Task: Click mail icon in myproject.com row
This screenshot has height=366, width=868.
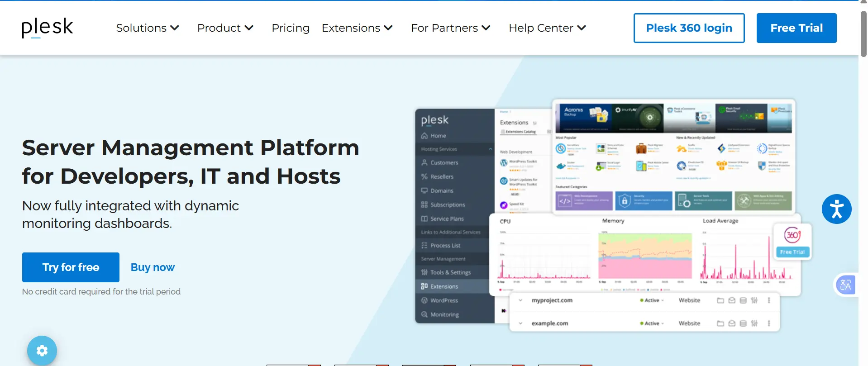Action: tap(732, 300)
